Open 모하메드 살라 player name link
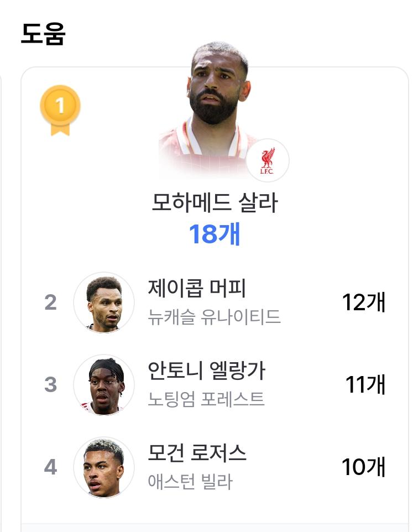This screenshot has height=532, width=418. (x=215, y=202)
